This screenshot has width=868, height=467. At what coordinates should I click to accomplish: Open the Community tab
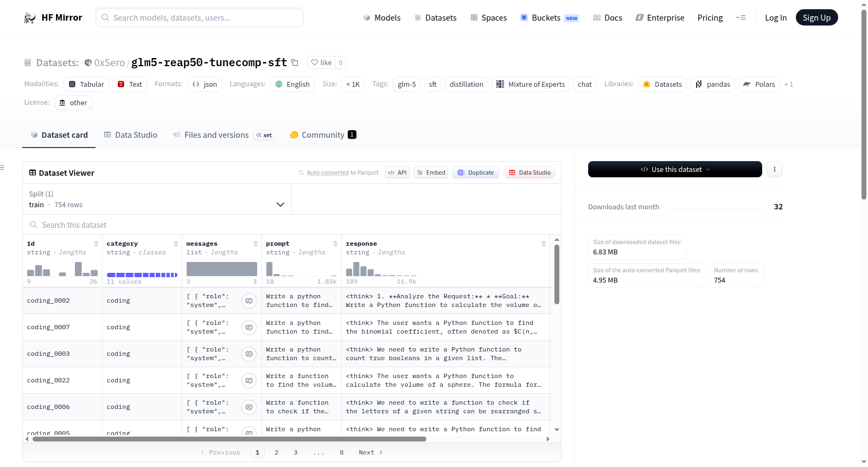pos(323,135)
